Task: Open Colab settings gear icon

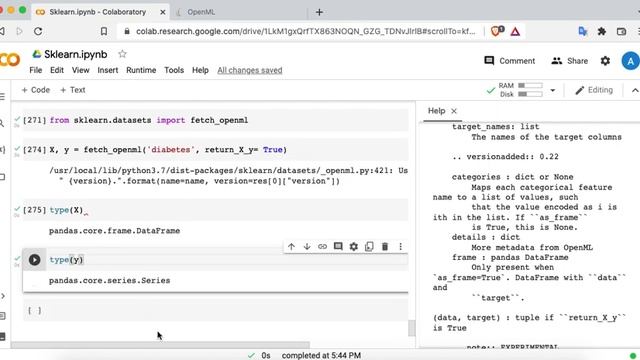Action: [x=605, y=61]
